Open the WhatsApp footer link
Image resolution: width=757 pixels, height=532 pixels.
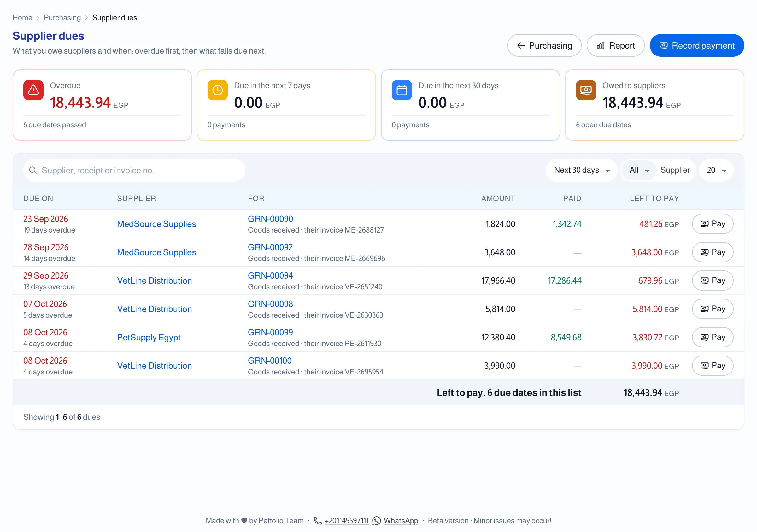(x=401, y=521)
